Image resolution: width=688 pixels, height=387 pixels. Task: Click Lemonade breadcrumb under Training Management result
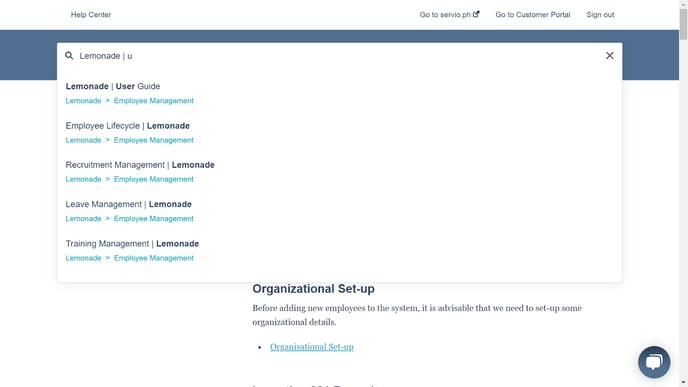tap(83, 258)
